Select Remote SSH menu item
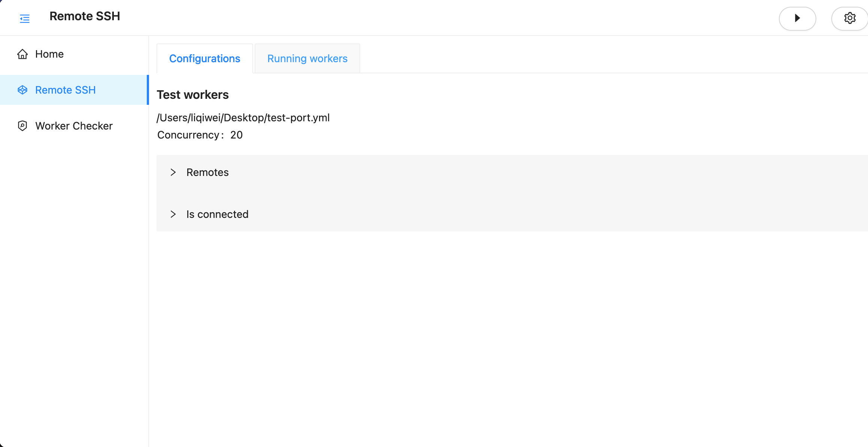The image size is (868, 447). point(66,90)
